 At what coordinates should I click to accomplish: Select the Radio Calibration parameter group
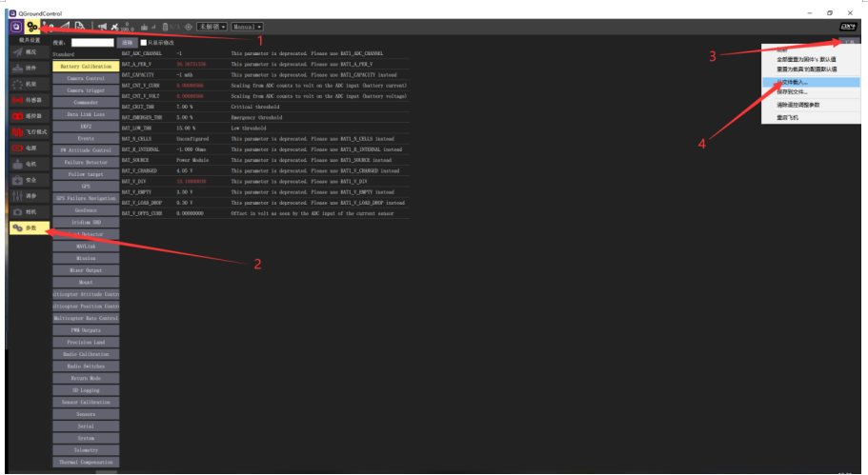86,354
